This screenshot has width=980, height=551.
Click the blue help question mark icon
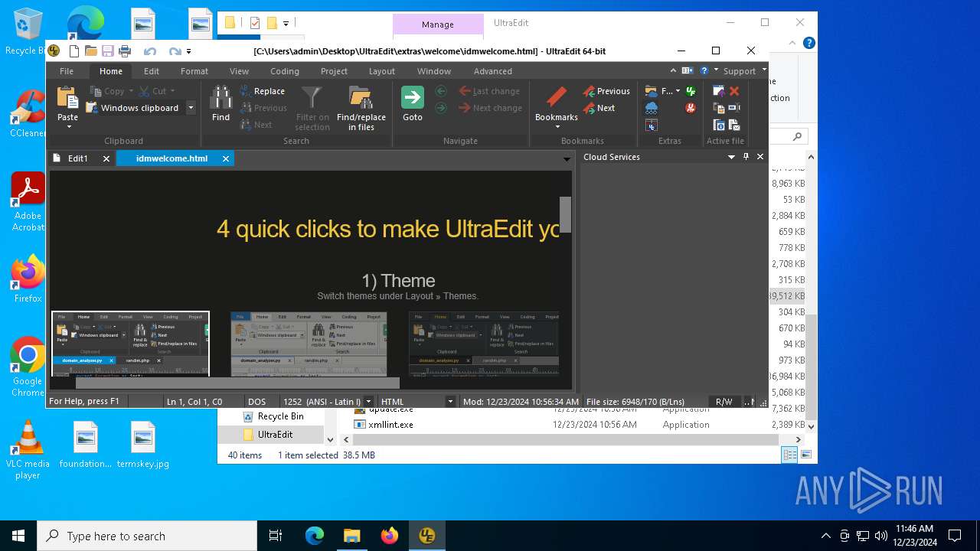pos(704,70)
